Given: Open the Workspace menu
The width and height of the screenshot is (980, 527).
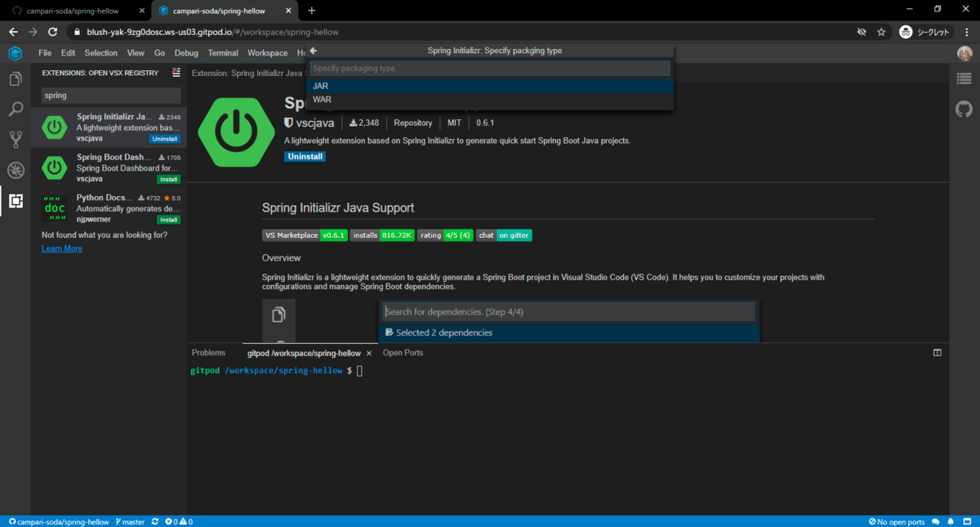Looking at the screenshot, I should 268,53.
